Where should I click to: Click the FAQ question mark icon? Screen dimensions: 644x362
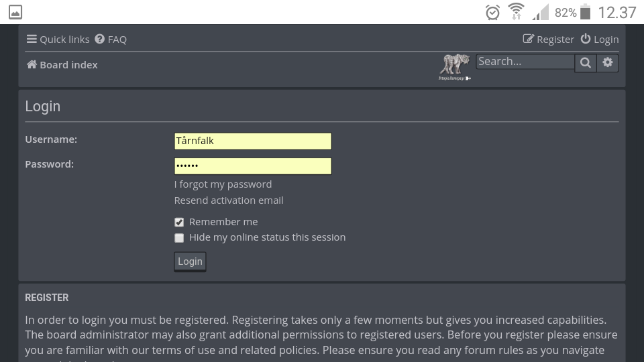point(99,39)
